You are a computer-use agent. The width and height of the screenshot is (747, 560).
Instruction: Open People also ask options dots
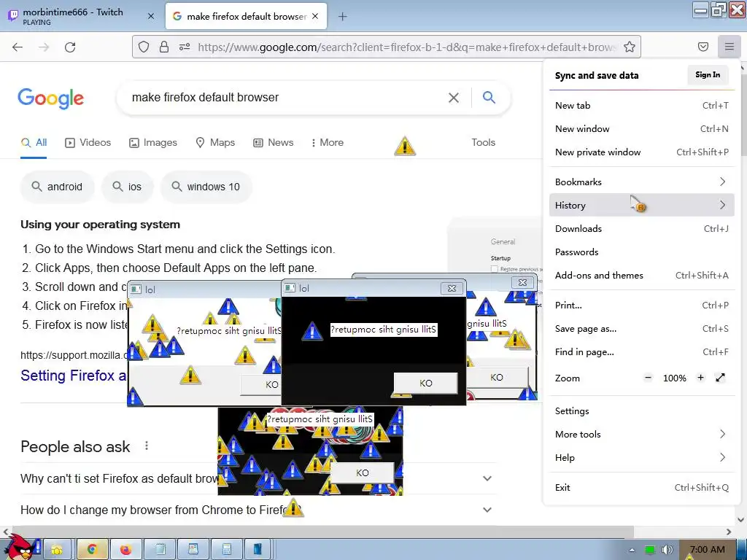coord(147,446)
